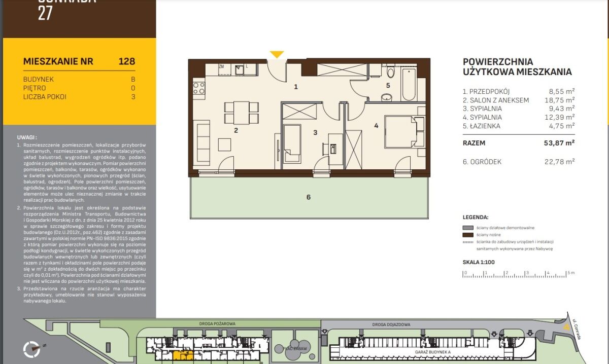Viewport: 609px width, 364px height.
Task: Click the garden area labeled 6
Action: [308, 197]
